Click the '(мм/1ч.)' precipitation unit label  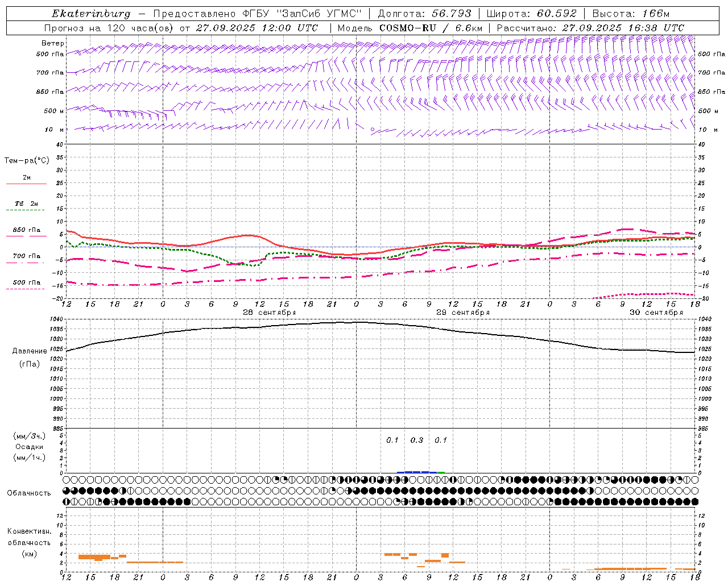coord(29,458)
